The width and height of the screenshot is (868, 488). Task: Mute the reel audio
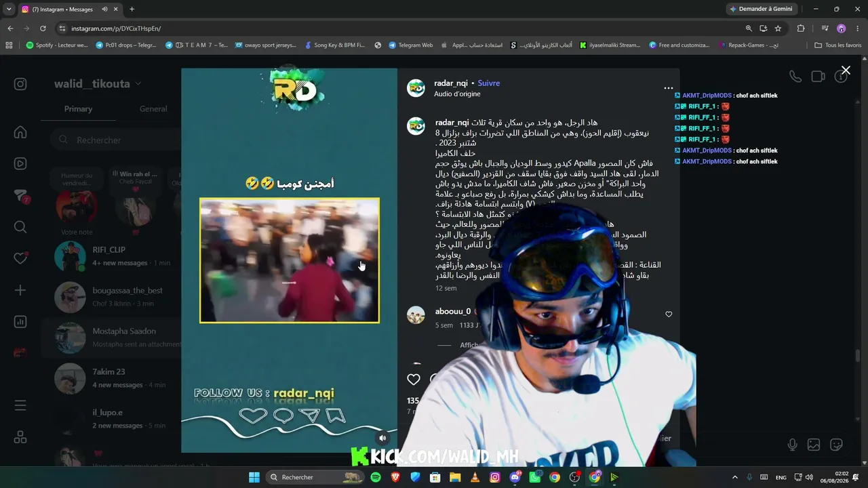pyautogui.click(x=382, y=438)
